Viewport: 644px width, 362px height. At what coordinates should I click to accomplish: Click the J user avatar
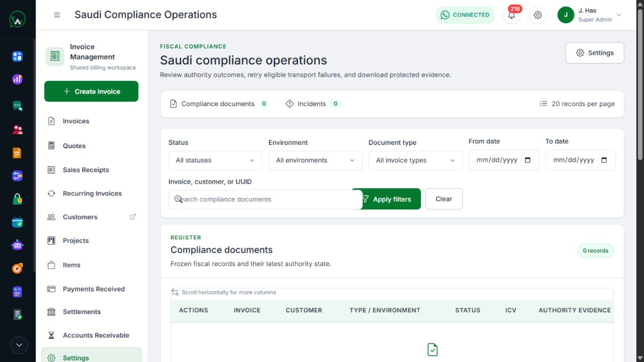[x=566, y=15]
